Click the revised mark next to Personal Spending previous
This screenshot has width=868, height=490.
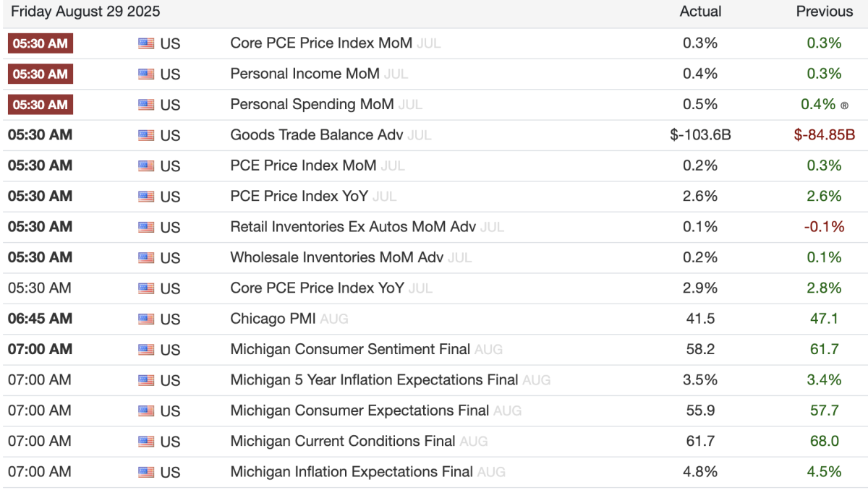click(844, 106)
